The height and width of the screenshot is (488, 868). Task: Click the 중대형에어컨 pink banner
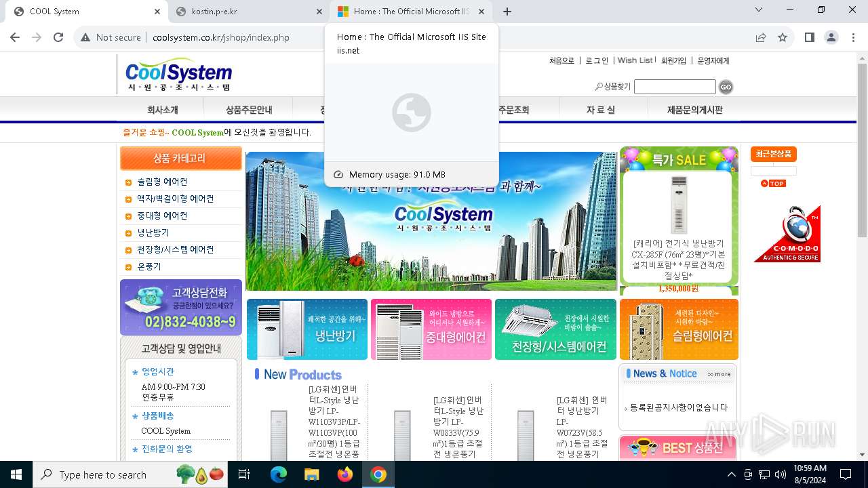click(x=431, y=329)
